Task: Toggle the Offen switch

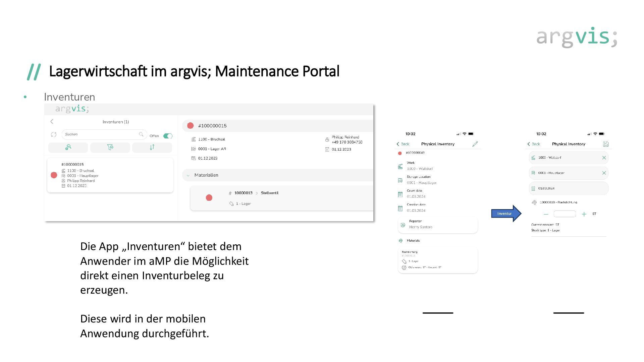Action: (x=168, y=136)
